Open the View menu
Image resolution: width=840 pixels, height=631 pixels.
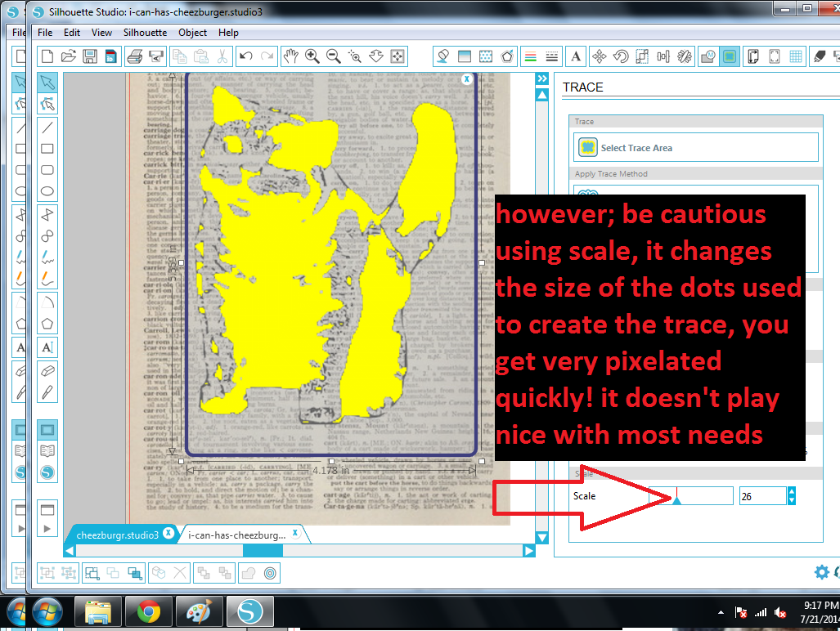pyautogui.click(x=101, y=33)
